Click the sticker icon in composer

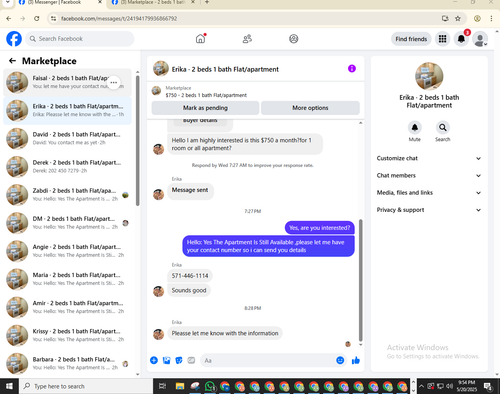[x=179, y=360]
